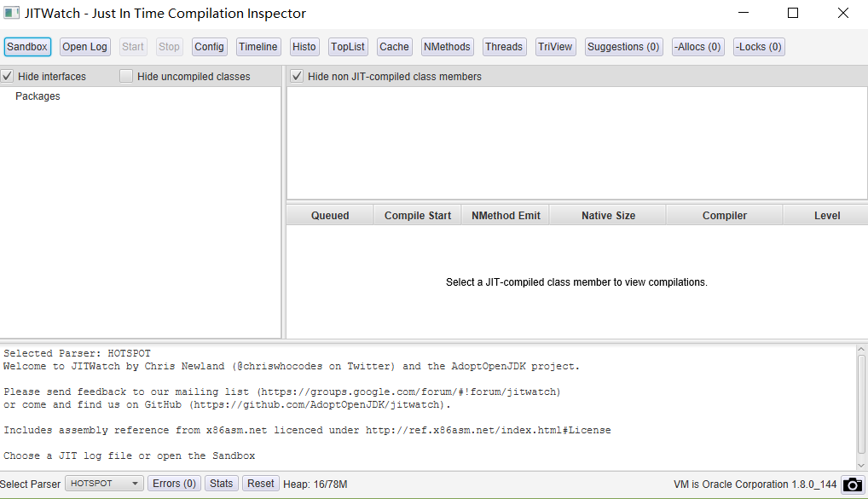Image resolution: width=868 pixels, height=499 pixels.
Task: Click the log scrollbar up arrow
Action: coord(861,350)
